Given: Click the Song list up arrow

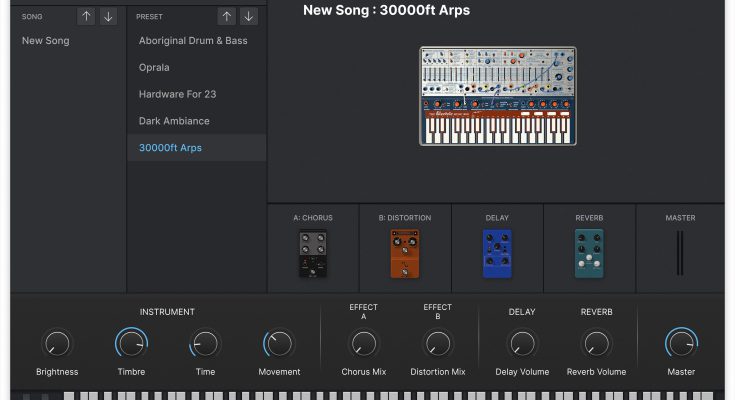Looking at the screenshot, I should tap(87, 16).
